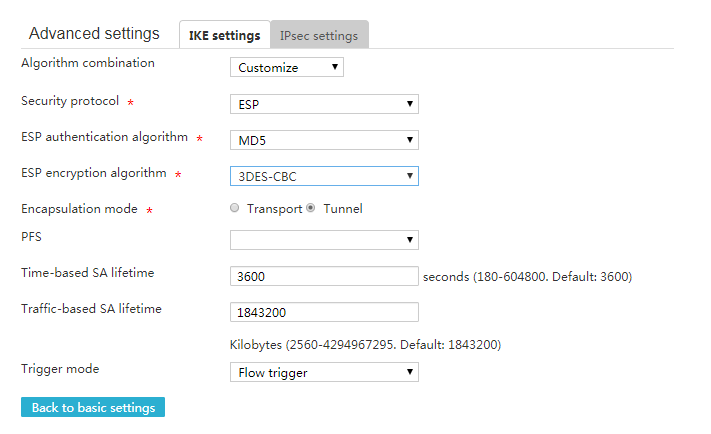
Task: Select the Tunnel encapsulation radio button
Action: 311,208
